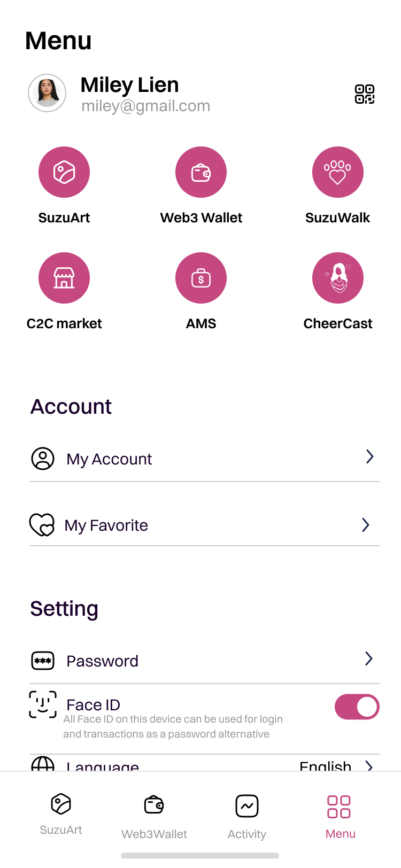
Task: Tap the miley@gmail.com email text
Action: click(x=145, y=106)
